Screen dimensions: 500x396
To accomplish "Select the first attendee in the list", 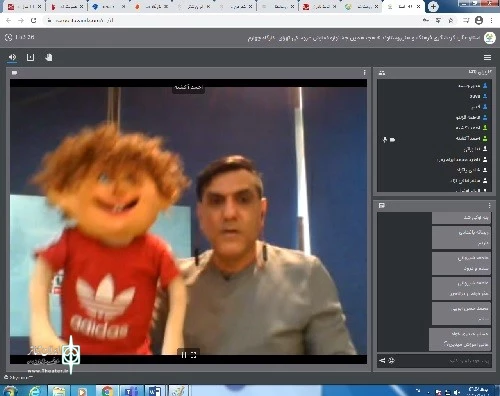I will click(433, 86).
